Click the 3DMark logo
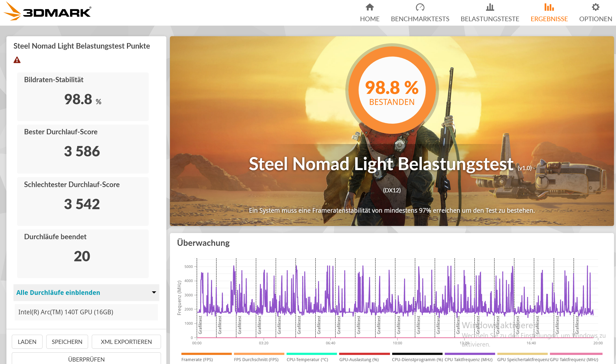Image resolution: width=616 pixels, height=364 pixels. [47, 11]
